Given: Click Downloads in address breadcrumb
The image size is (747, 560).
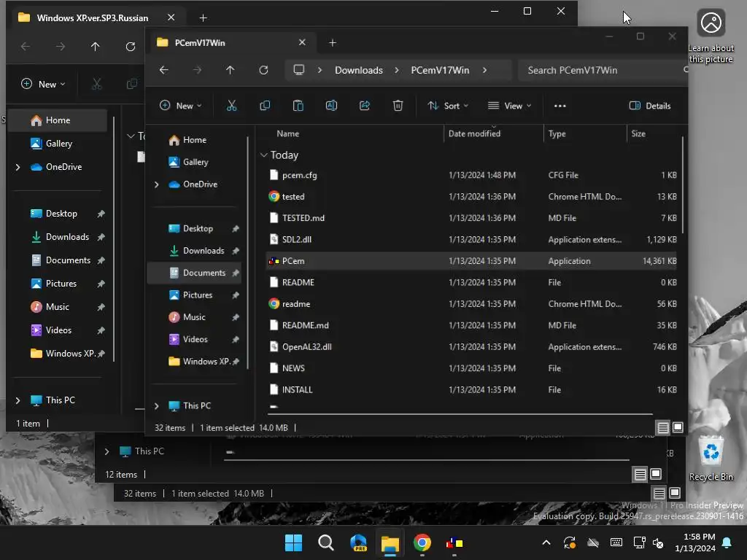Looking at the screenshot, I should (x=359, y=70).
